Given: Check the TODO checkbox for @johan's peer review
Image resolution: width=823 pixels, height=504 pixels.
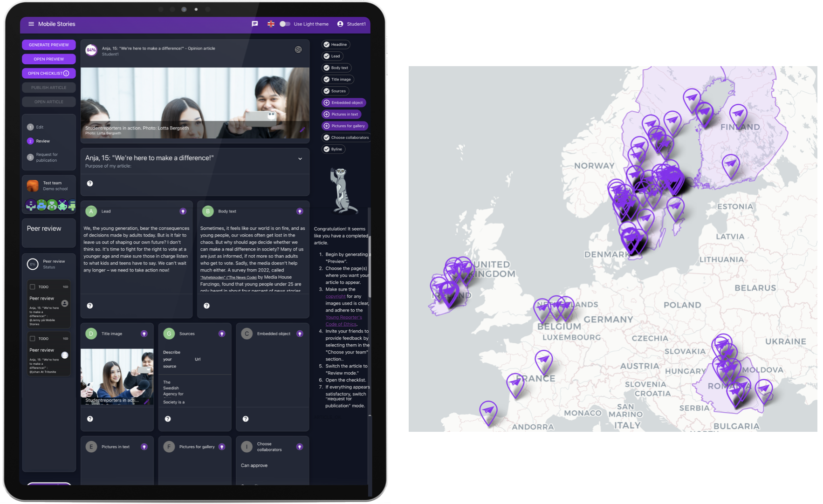Looking at the screenshot, I should click(x=33, y=339).
